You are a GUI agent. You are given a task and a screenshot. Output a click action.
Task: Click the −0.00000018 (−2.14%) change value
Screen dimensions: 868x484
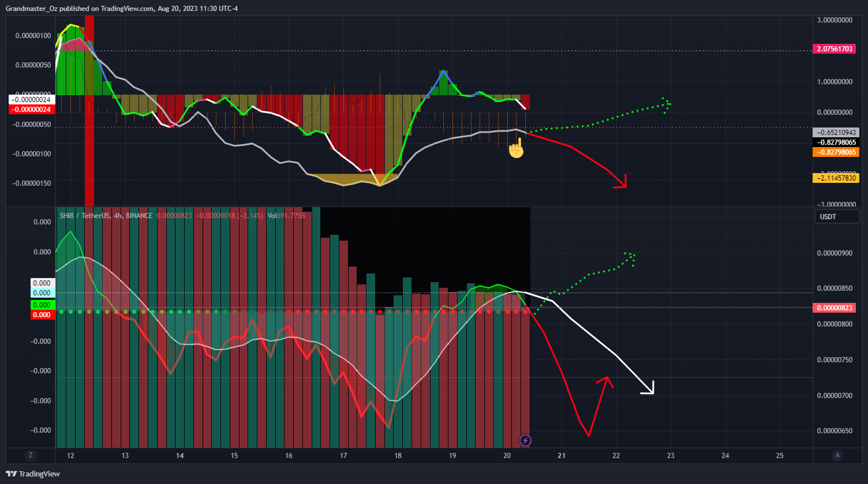tap(230, 216)
